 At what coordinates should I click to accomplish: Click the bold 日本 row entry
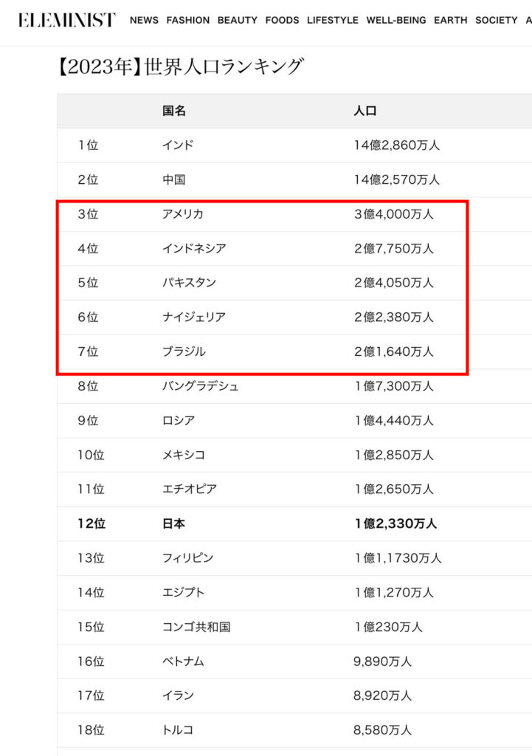(x=174, y=523)
